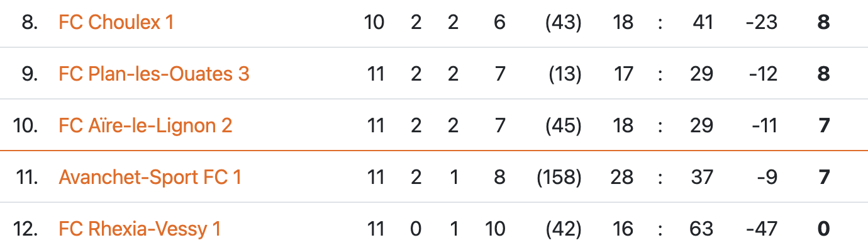This screenshot has height=252, width=868.
Task: Click the -12 goal difference value
Action: pos(763,74)
